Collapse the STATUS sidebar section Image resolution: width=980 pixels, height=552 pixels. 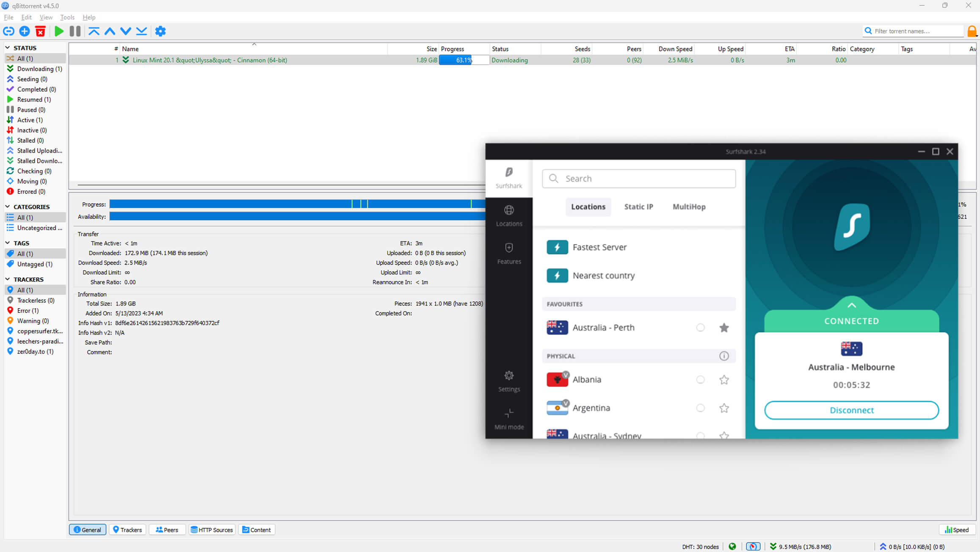[x=8, y=48]
